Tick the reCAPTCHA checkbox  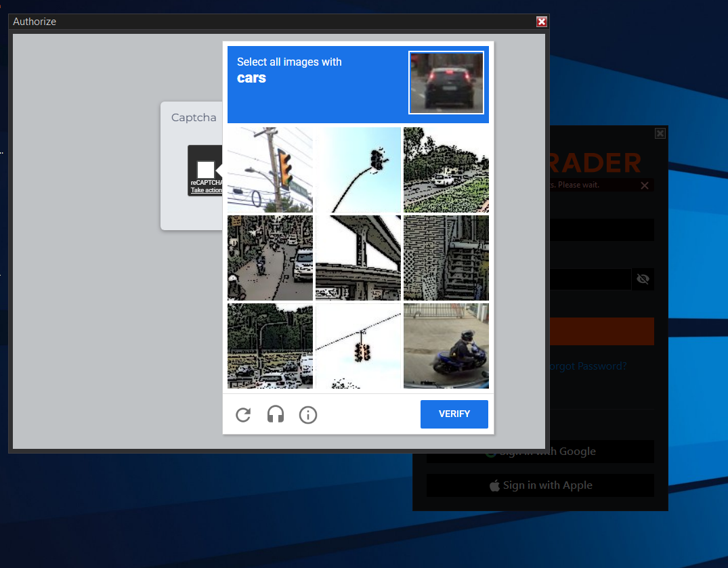[205, 170]
